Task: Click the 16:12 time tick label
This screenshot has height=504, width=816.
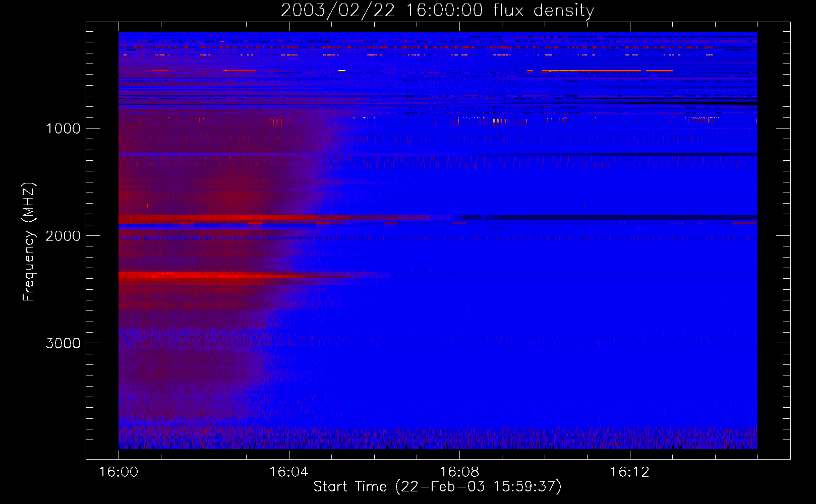Action: [x=629, y=472]
